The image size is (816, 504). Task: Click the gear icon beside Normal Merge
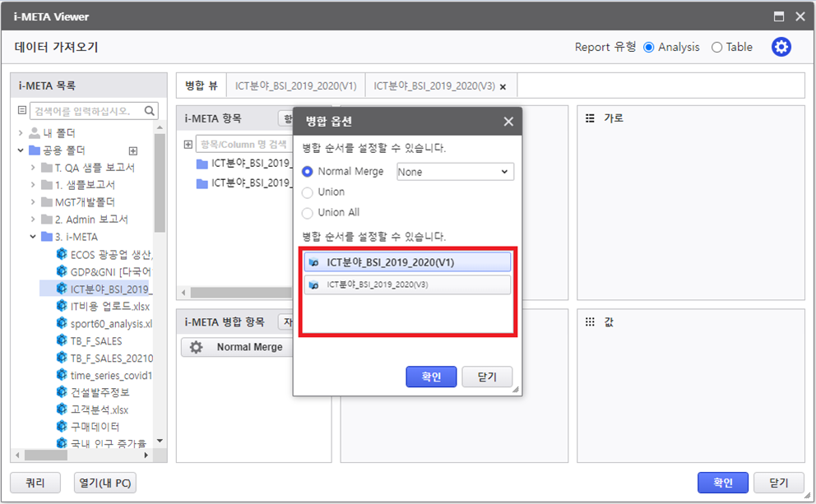tap(196, 347)
